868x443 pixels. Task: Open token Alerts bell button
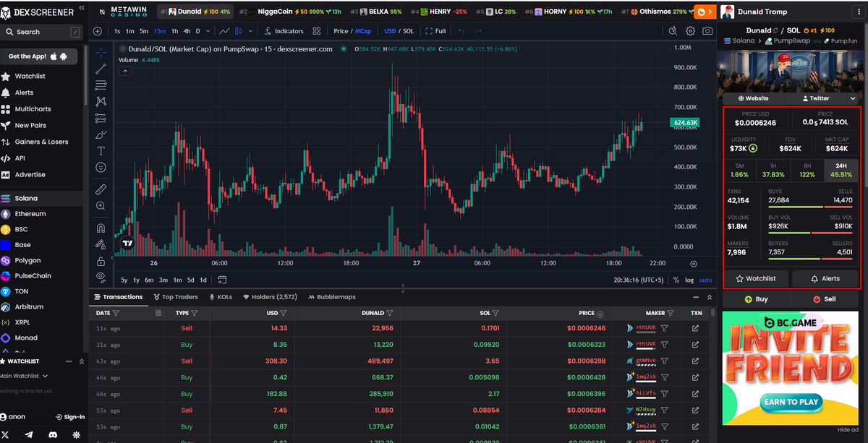click(825, 278)
